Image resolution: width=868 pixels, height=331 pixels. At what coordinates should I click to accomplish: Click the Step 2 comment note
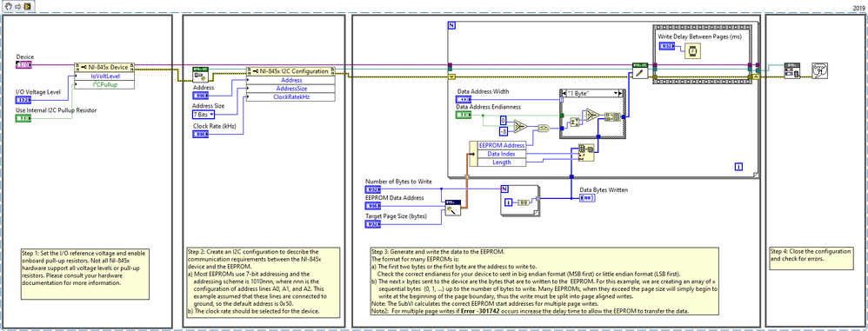(x=263, y=282)
